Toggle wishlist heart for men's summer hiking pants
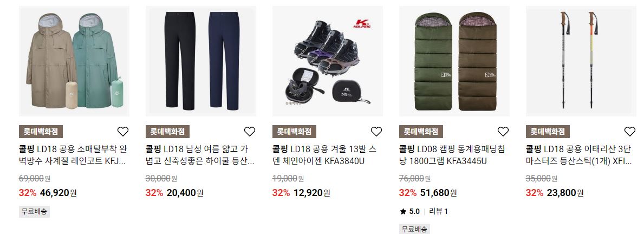This screenshot has height=234, width=644. (250, 132)
